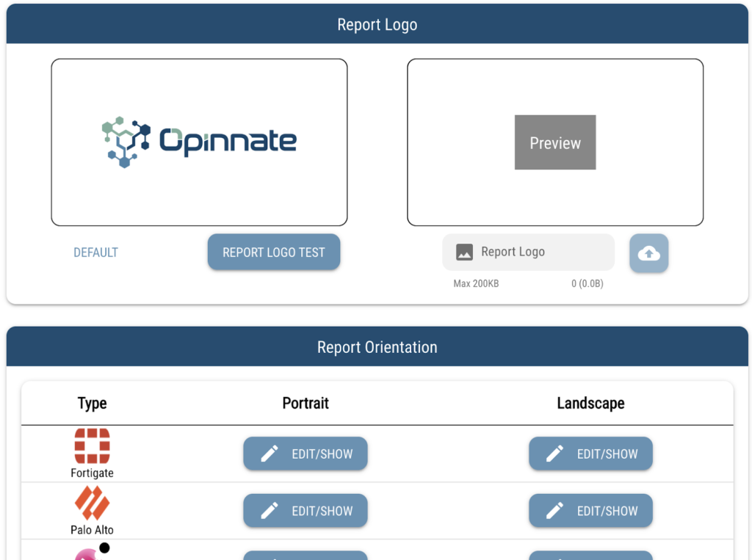The width and height of the screenshot is (752, 560).
Task: Click the Fortigate vendor logo
Action: tap(92, 445)
